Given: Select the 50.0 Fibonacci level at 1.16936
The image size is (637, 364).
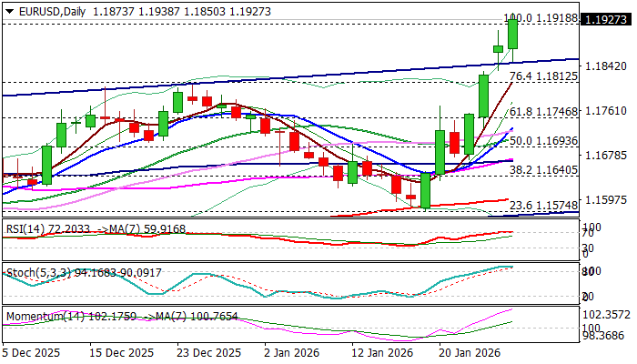Looking at the screenshot, I should [x=544, y=141].
